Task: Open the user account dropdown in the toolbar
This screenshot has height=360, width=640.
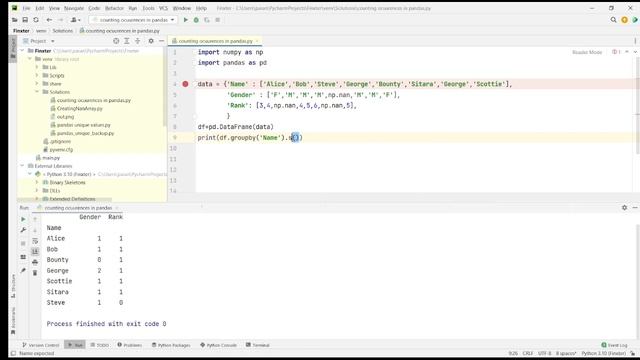Action: coord(76,20)
